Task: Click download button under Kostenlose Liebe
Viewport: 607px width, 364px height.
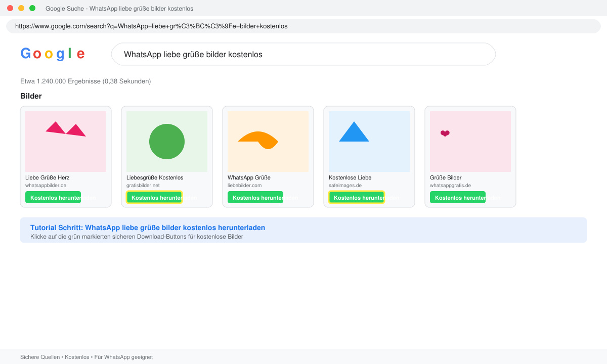Action: (357, 197)
